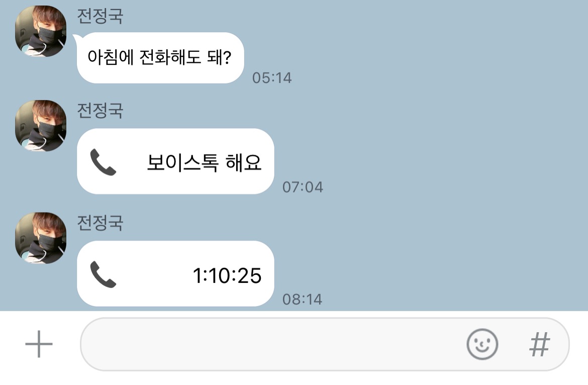The width and height of the screenshot is (588, 385).
Task: Tap the 05:14 timestamp
Action: [272, 78]
